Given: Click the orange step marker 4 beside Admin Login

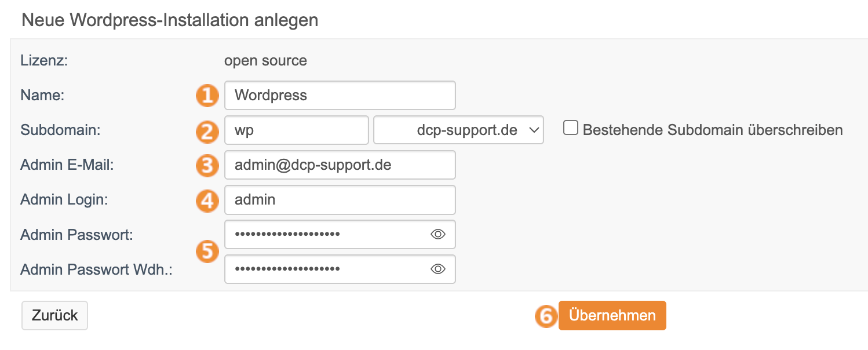Looking at the screenshot, I should pyautogui.click(x=207, y=199).
